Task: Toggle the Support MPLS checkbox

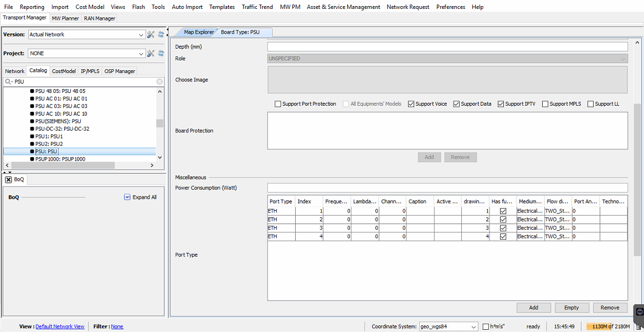Action: pos(545,104)
